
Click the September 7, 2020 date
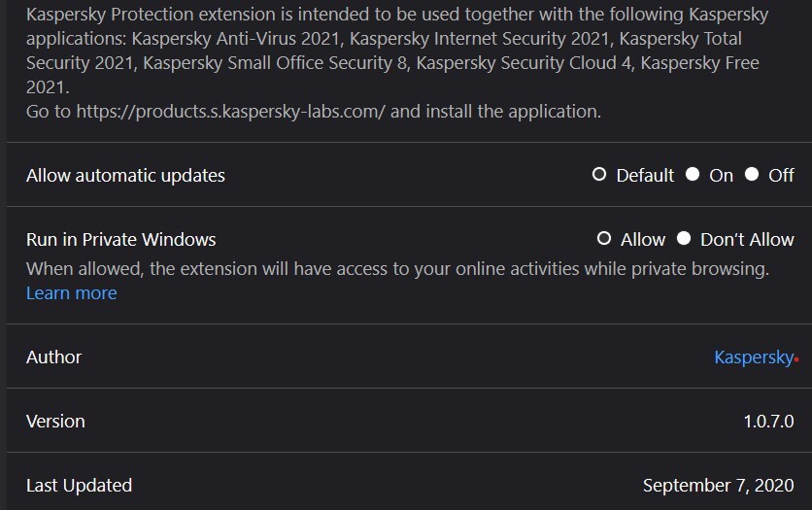718,486
